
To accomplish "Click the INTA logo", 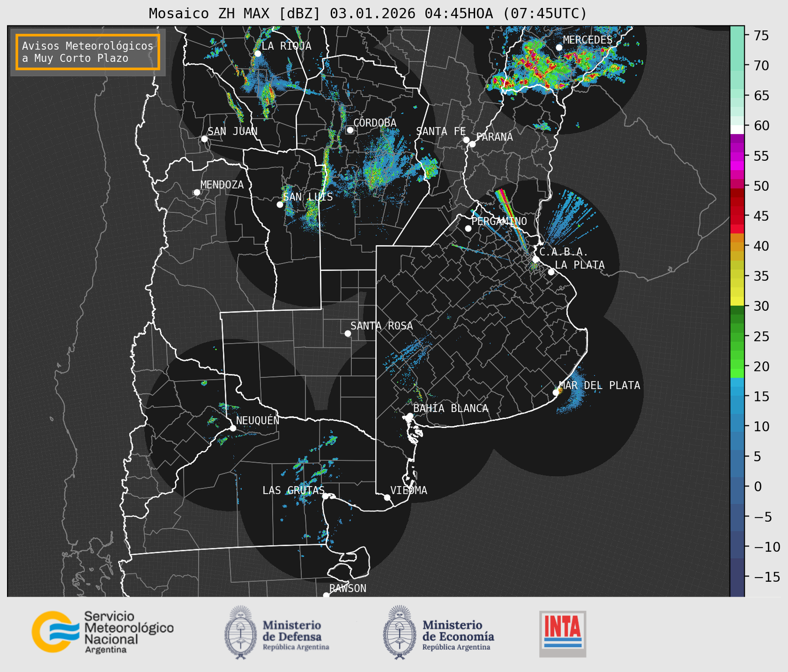I will click(562, 633).
